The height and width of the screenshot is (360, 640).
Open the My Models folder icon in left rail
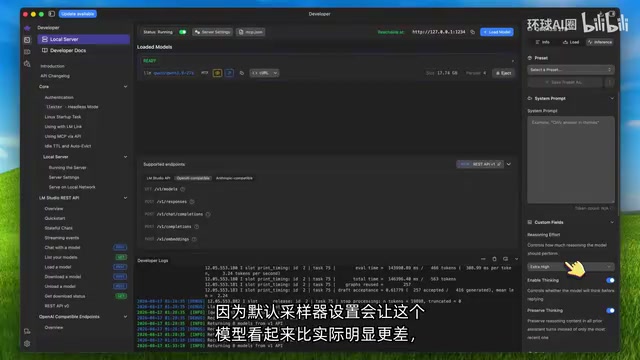pyautogui.click(x=27, y=52)
